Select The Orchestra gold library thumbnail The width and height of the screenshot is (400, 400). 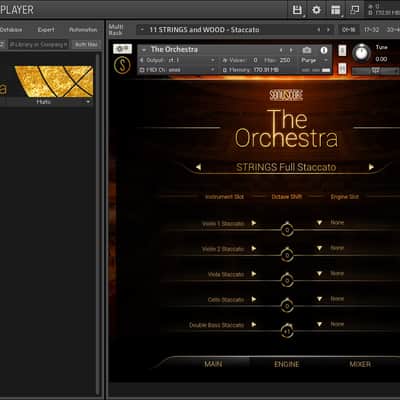pos(54,82)
